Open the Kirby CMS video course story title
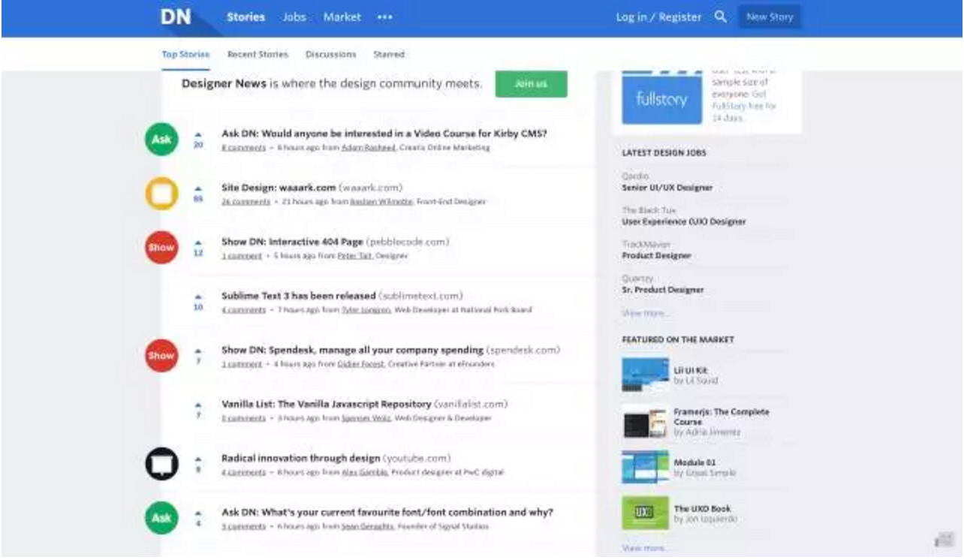Image resolution: width=964 pixels, height=560 pixels. point(384,134)
